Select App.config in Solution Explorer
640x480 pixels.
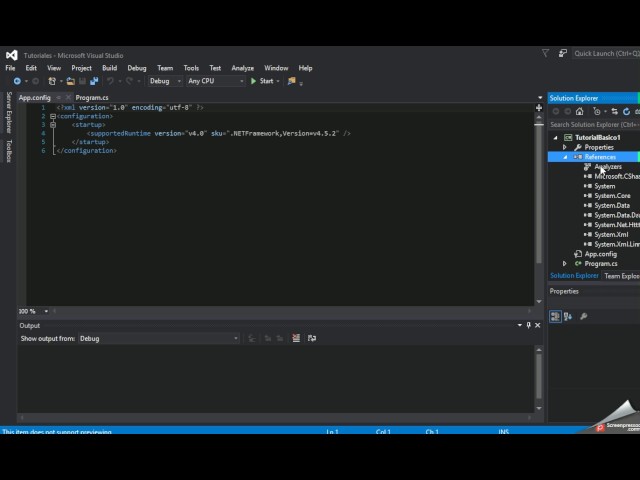tap(600, 254)
